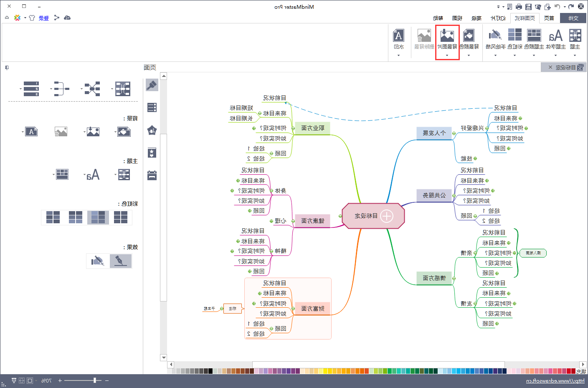Open the star bookmark tab in side panel
The width and height of the screenshot is (588, 388).
[x=152, y=153]
